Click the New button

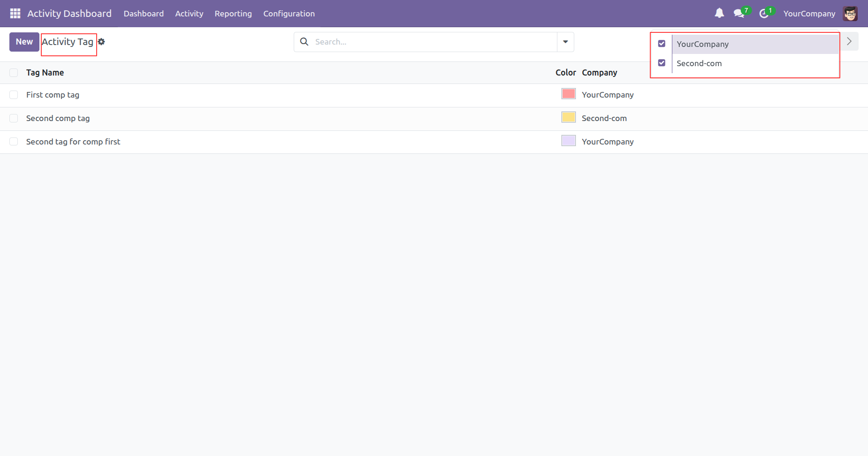pyautogui.click(x=24, y=42)
